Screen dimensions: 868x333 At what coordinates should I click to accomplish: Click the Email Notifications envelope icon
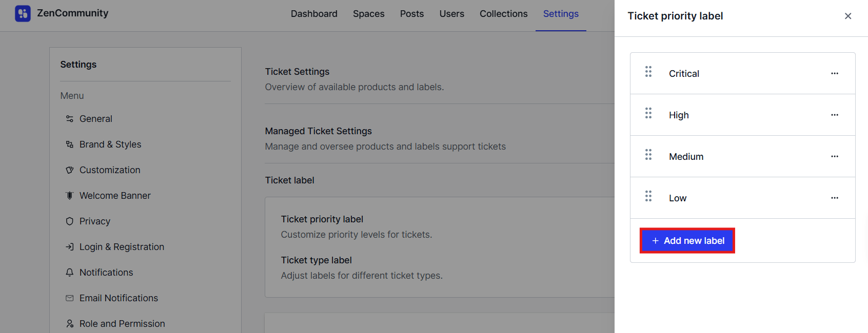coord(70,298)
